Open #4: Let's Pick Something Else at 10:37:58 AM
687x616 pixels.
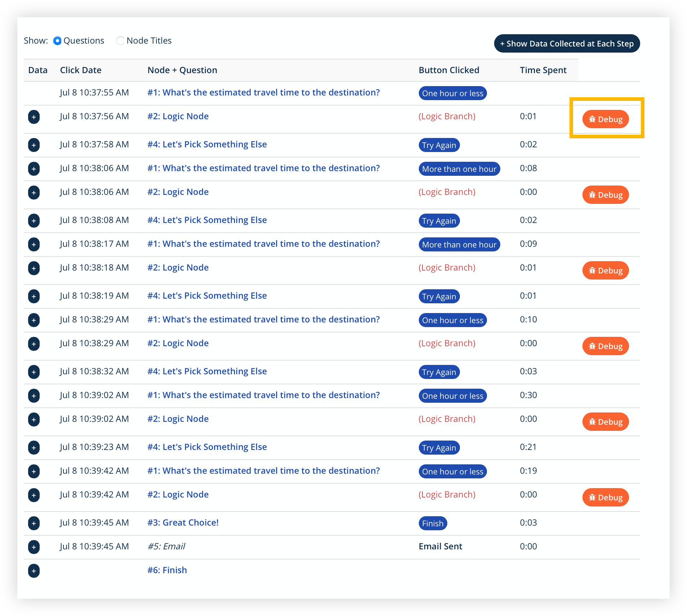tap(207, 144)
